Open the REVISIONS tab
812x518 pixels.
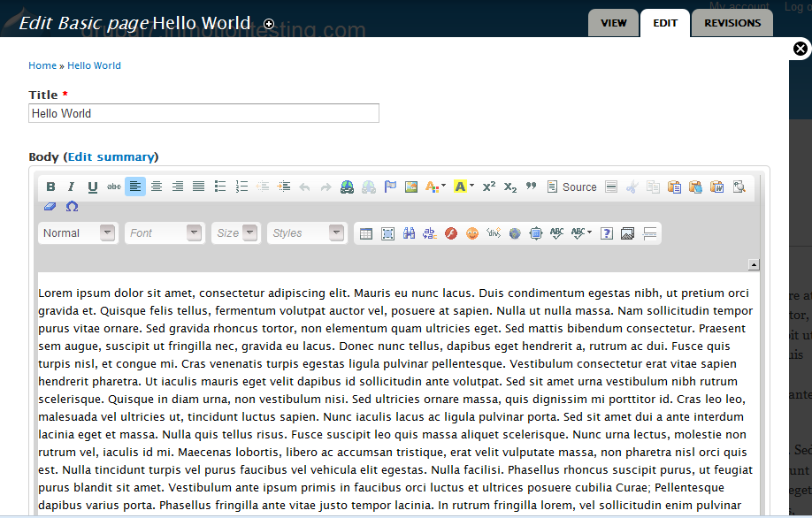tap(732, 23)
